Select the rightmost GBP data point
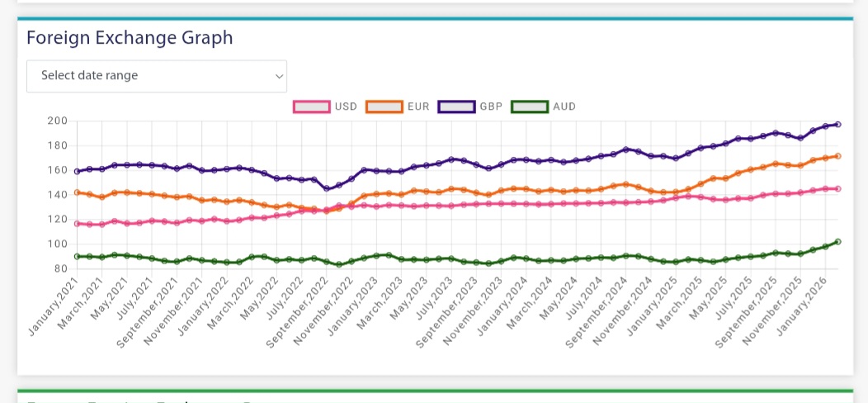868x403 pixels. 837,124
